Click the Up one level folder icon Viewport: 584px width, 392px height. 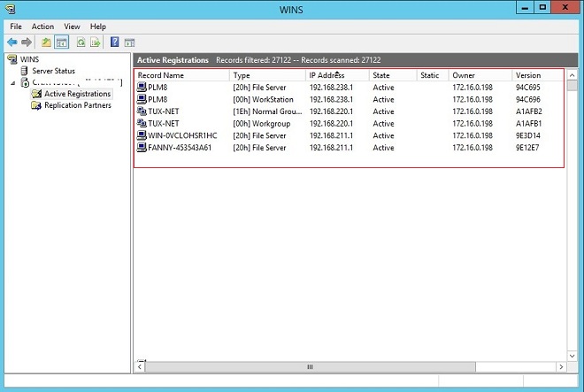pos(46,42)
